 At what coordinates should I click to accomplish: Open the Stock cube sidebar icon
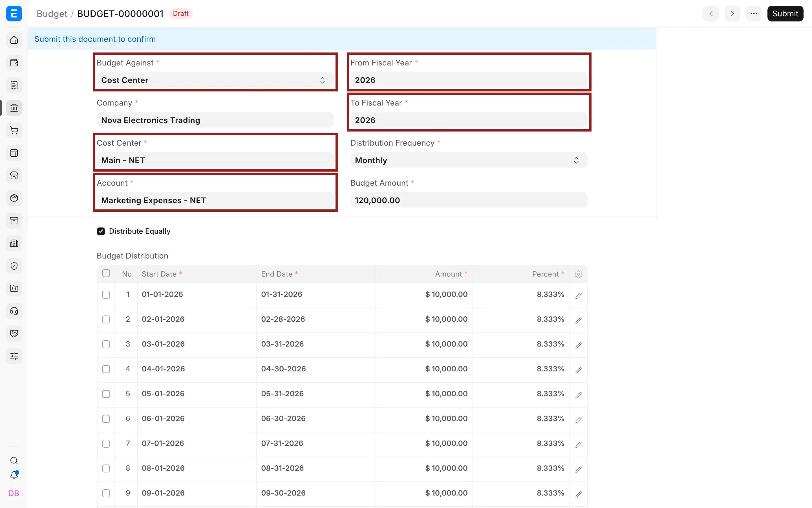tap(14, 198)
